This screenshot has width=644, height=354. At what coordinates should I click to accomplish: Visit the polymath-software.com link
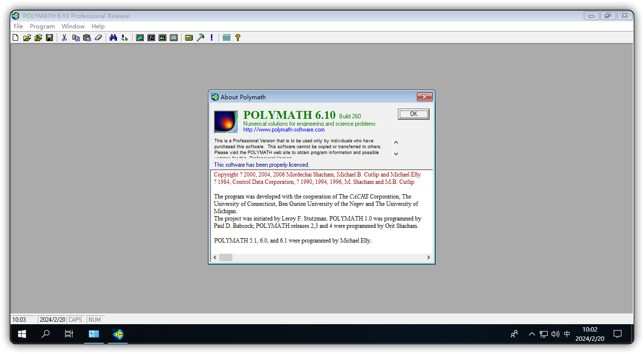click(x=284, y=130)
